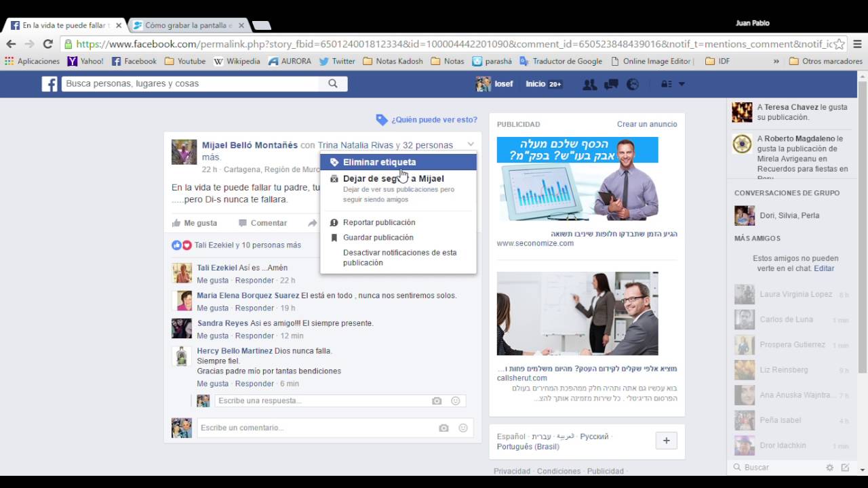Click new message compose icon in chat
Image resolution: width=868 pixels, height=488 pixels.
click(x=845, y=468)
